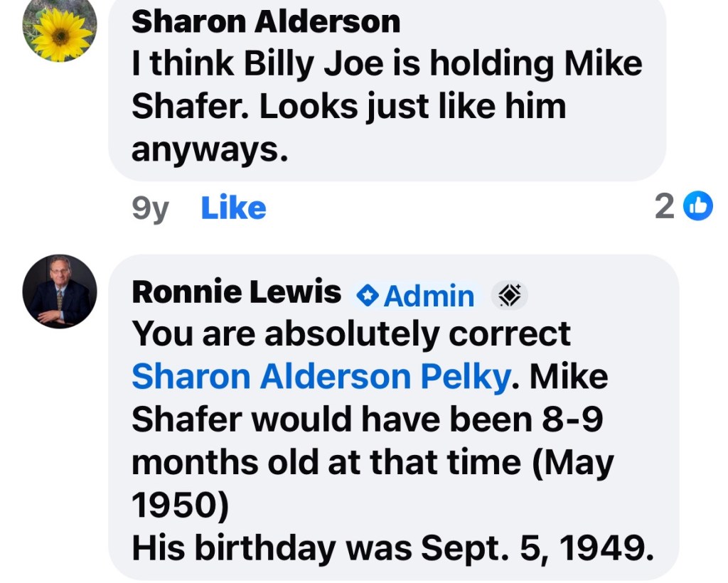
Task: Tap the "months old at that time" line
Action: 373,463
